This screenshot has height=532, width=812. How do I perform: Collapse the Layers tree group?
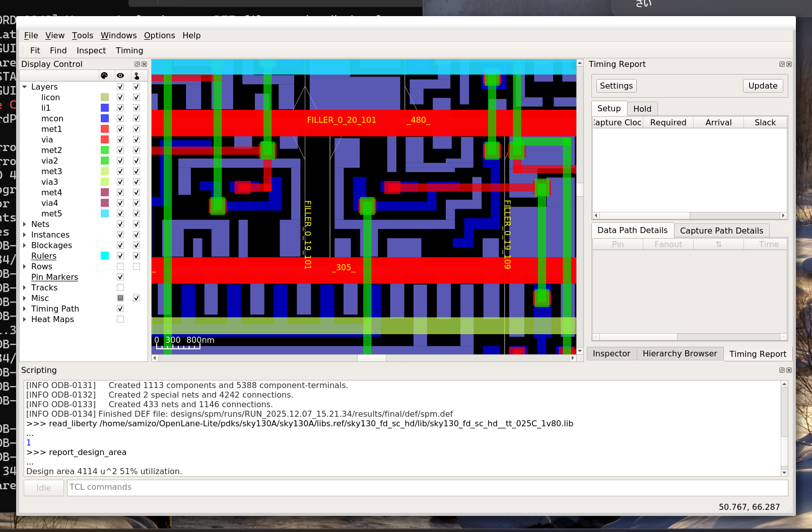pyautogui.click(x=25, y=87)
